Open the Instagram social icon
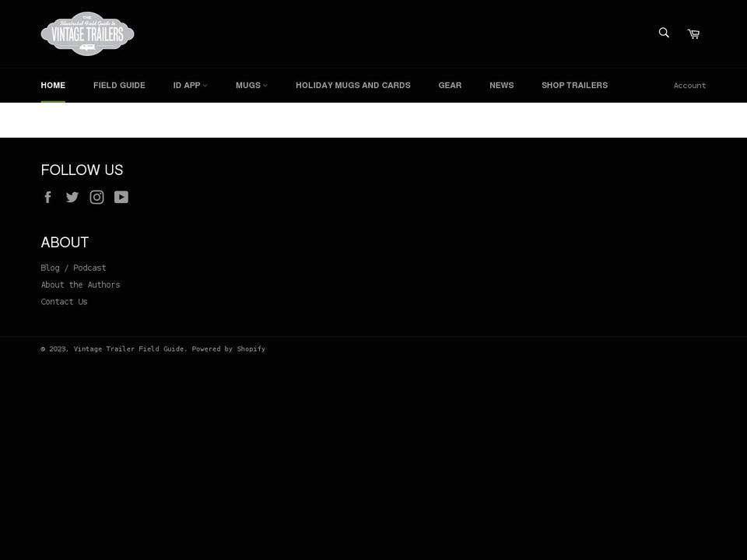Image resolution: width=747 pixels, height=560 pixels. 96,197
